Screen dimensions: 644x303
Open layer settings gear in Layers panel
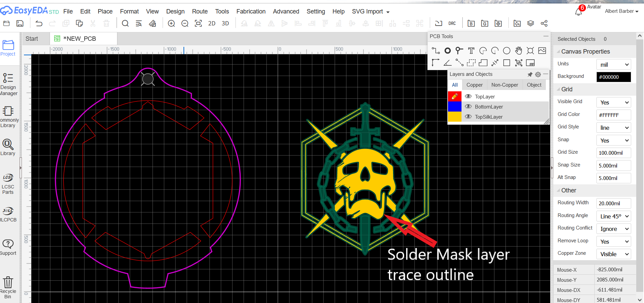(x=538, y=74)
